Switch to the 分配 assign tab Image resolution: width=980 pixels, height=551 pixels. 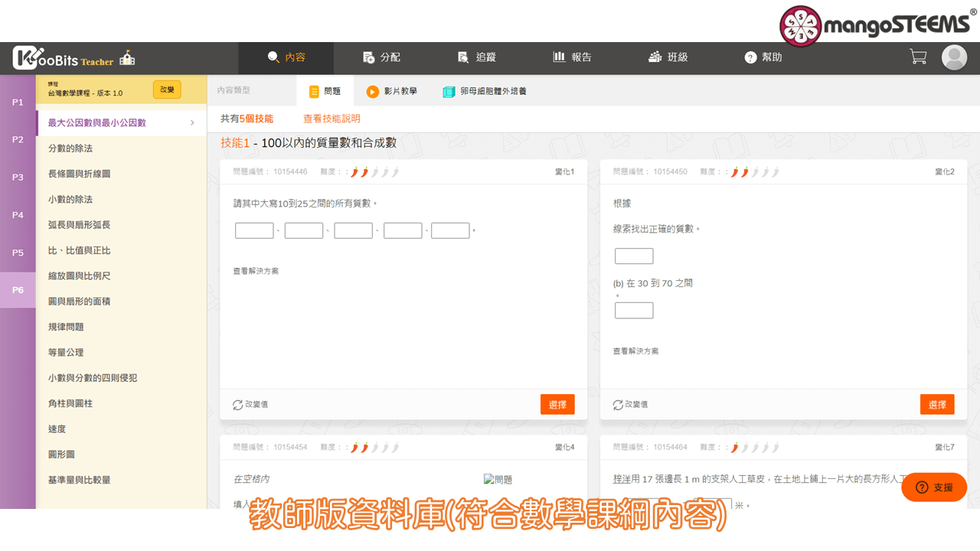(381, 57)
